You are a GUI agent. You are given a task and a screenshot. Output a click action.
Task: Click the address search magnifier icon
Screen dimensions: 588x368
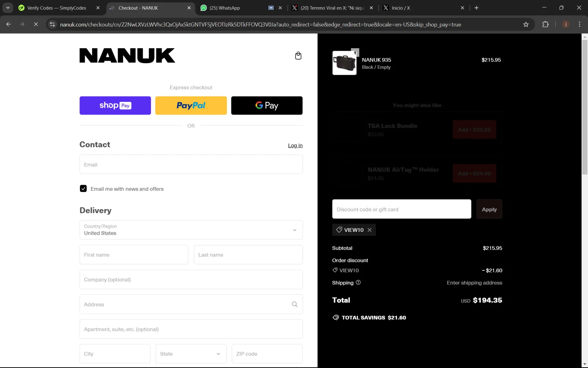pyautogui.click(x=295, y=304)
